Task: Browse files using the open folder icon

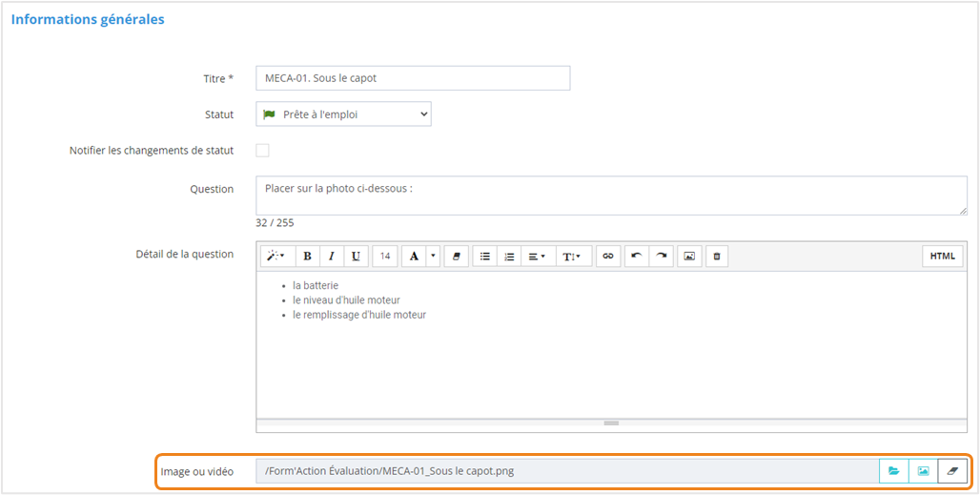Action: 893,470
